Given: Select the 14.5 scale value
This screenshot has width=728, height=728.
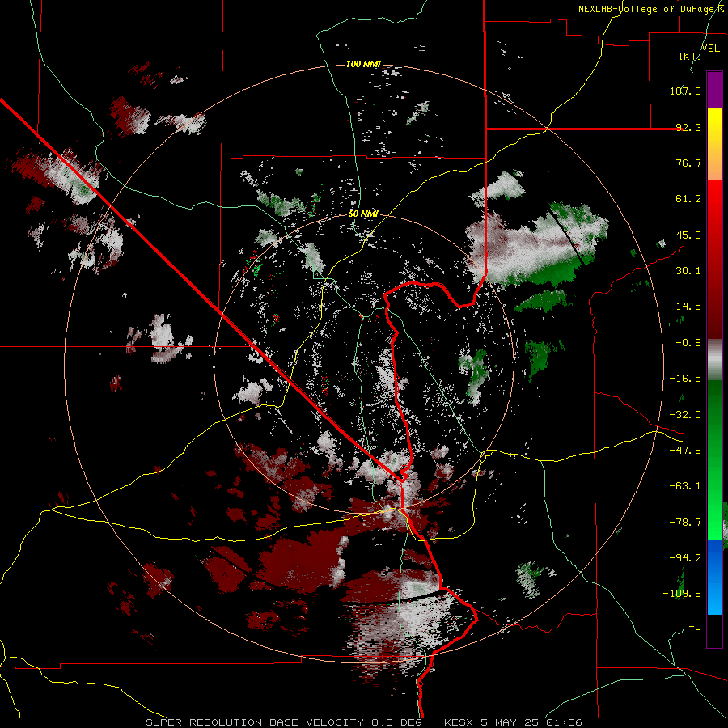Looking at the screenshot, I should point(688,307).
